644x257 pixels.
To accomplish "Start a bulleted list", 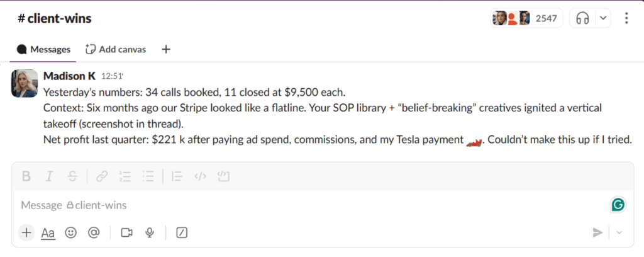I will 148,176.
